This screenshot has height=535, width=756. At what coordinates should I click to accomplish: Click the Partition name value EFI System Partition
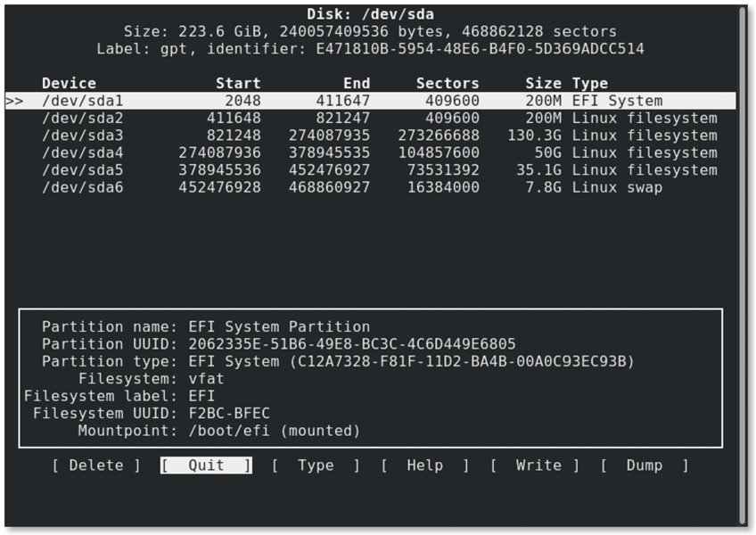coord(279,326)
